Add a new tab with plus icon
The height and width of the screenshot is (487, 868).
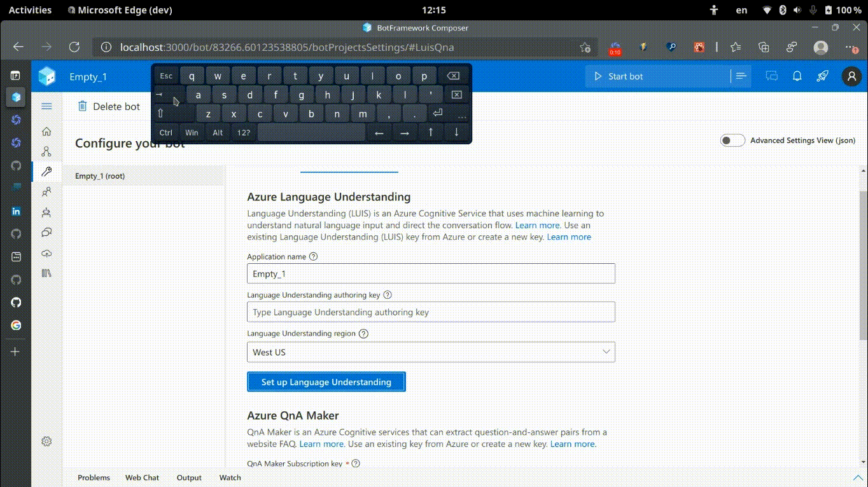pyautogui.click(x=16, y=352)
